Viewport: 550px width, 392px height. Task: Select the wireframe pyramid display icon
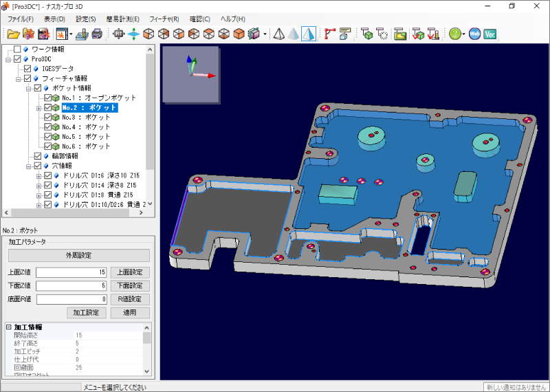pos(279,34)
